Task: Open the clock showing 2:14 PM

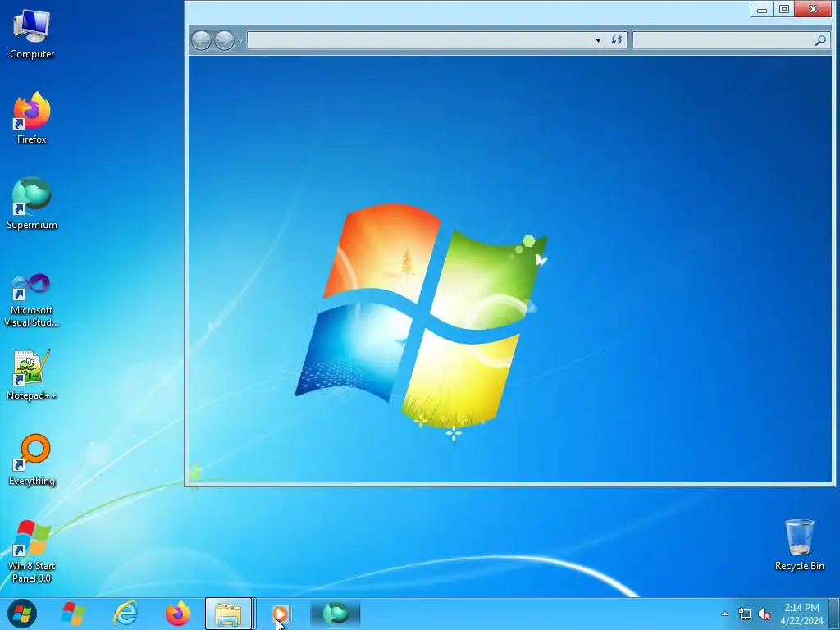Action: [801, 614]
